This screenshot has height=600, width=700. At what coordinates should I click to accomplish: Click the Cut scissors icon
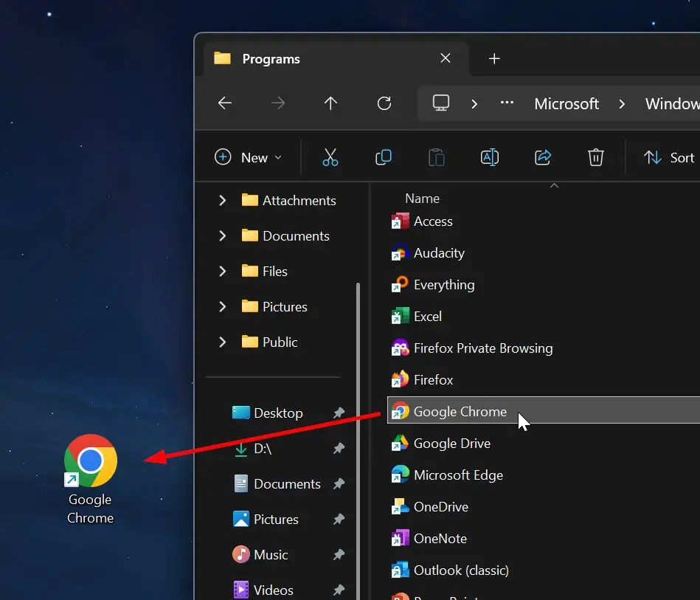(x=330, y=157)
